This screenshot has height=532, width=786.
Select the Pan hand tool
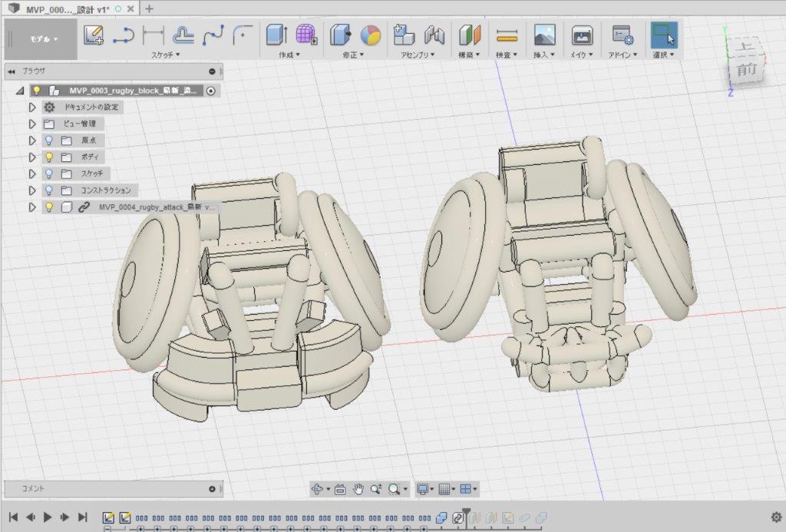(358, 489)
